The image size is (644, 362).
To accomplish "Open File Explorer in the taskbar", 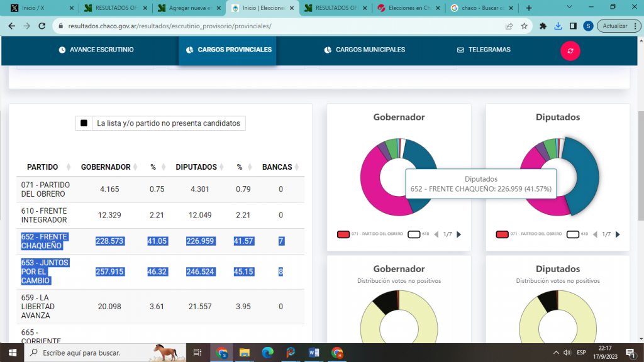I will point(244,353).
